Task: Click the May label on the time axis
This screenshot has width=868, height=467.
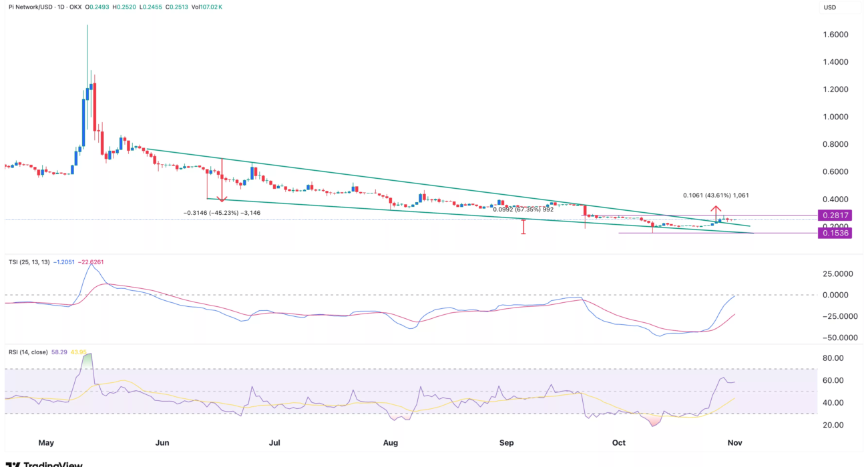Action: coord(46,442)
